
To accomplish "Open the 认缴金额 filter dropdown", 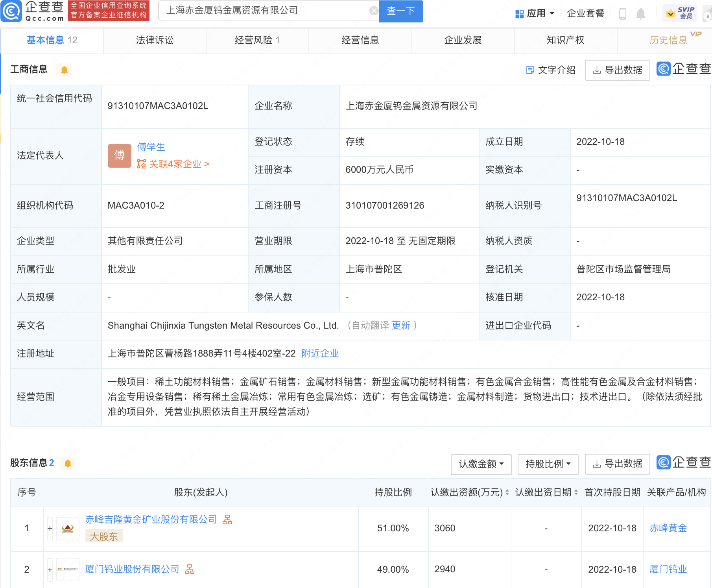I will (481, 464).
